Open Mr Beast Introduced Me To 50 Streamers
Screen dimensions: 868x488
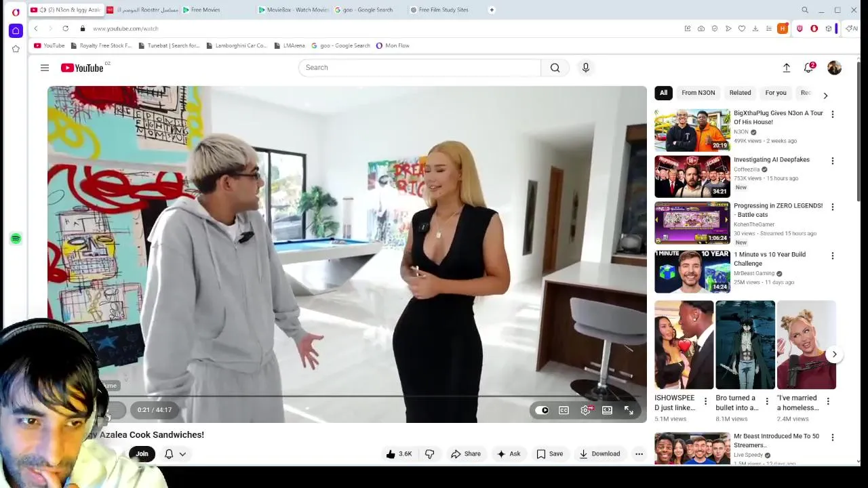pos(776,441)
